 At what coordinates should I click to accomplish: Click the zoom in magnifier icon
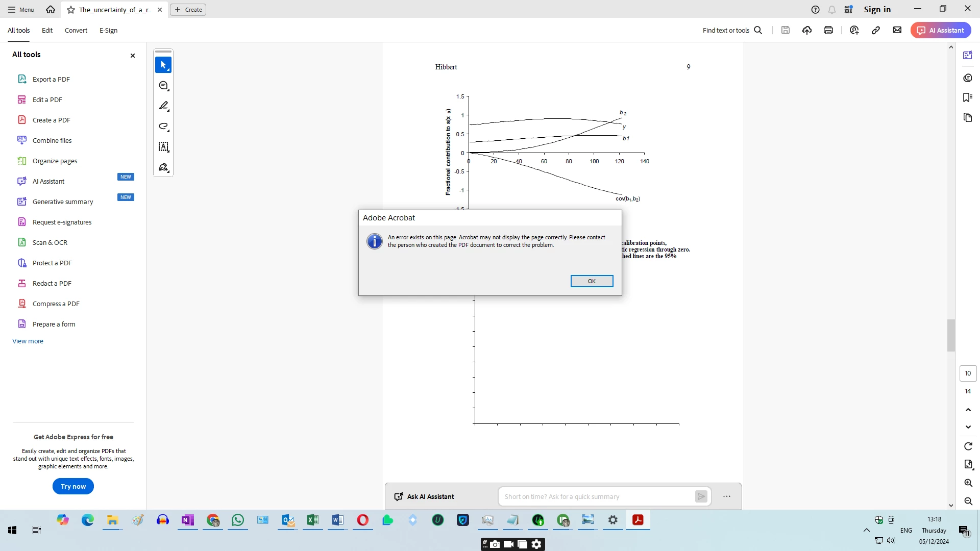pos(968,483)
